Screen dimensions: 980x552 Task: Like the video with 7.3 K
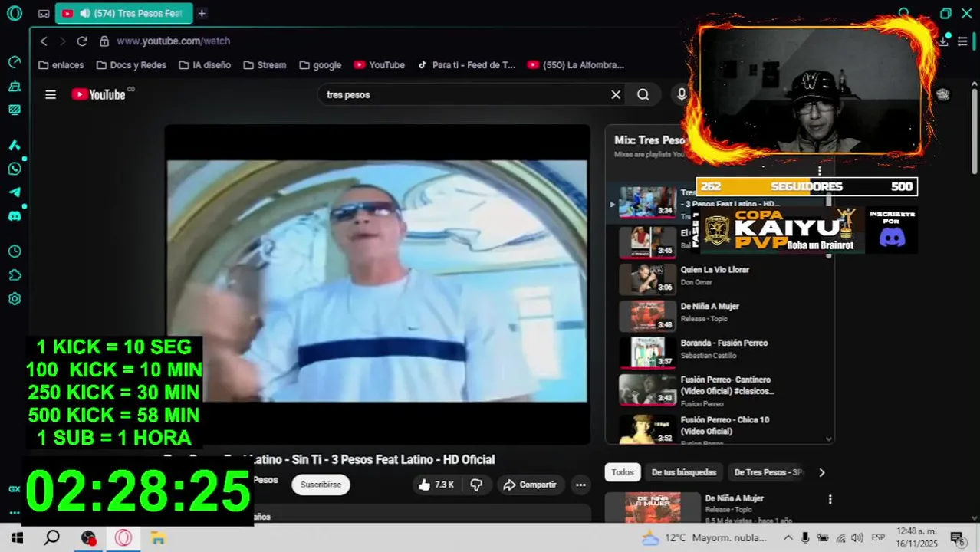coord(436,485)
